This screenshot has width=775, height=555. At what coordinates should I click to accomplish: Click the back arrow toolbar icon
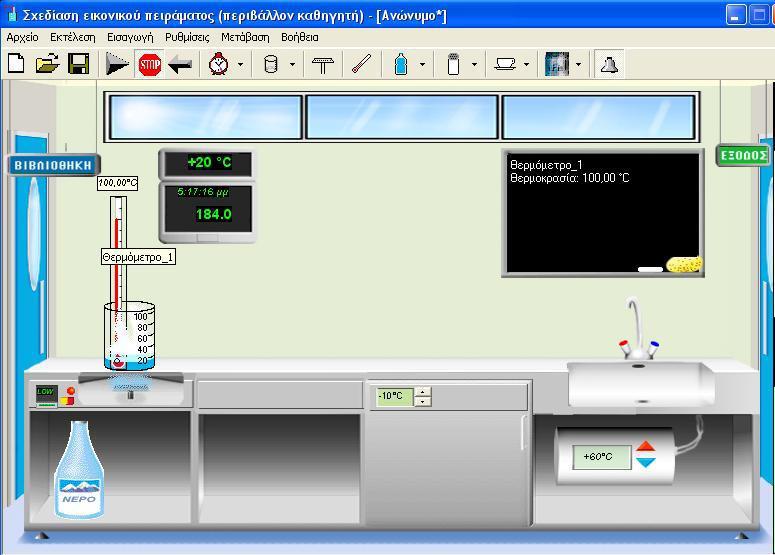[180, 64]
